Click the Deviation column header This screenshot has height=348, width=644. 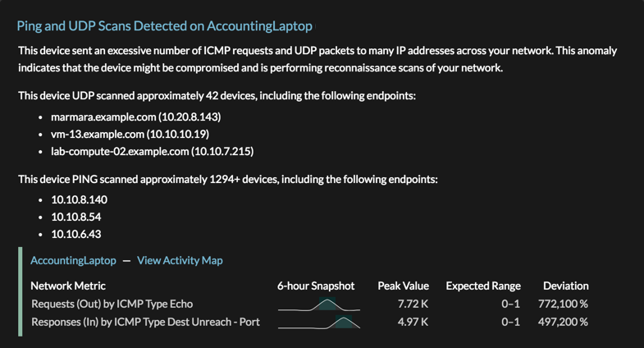coord(566,286)
